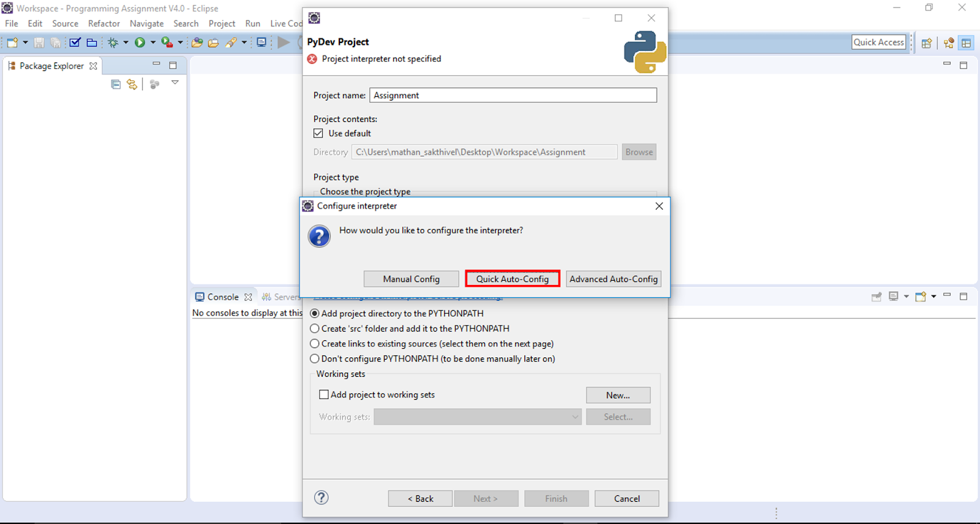Open the New wizard dropdown arrow
980x524 pixels.
click(25, 42)
